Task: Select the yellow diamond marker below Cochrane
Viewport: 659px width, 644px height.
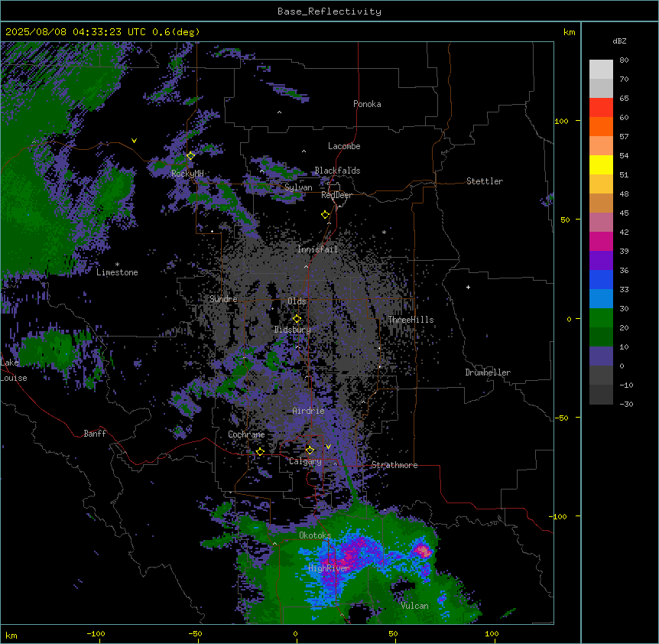Action: [260, 452]
